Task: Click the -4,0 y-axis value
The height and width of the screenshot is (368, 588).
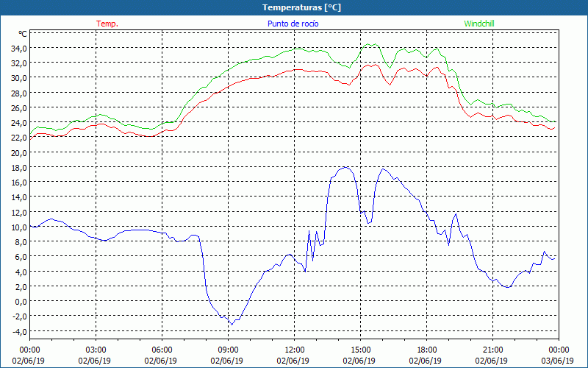Action: pyautogui.click(x=20, y=332)
